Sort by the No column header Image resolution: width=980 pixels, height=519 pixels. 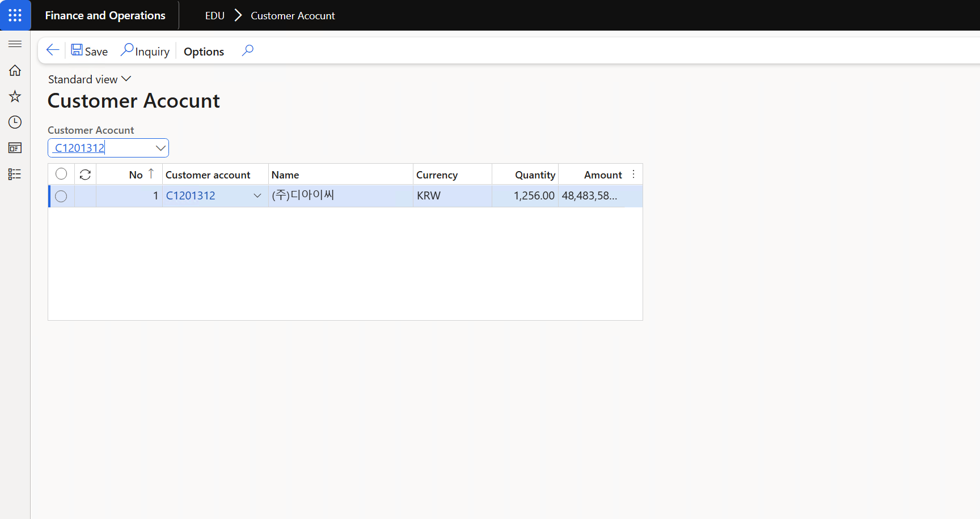pyautogui.click(x=130, y=175)
